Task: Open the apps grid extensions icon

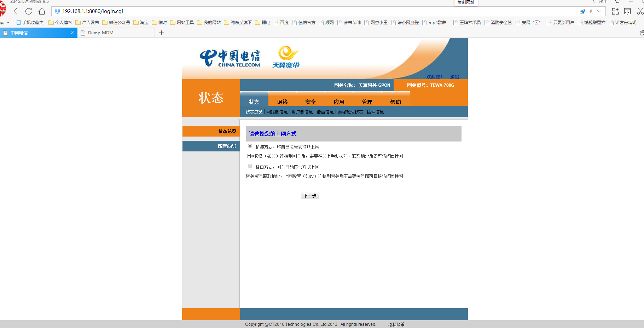Action: (615, 11)
